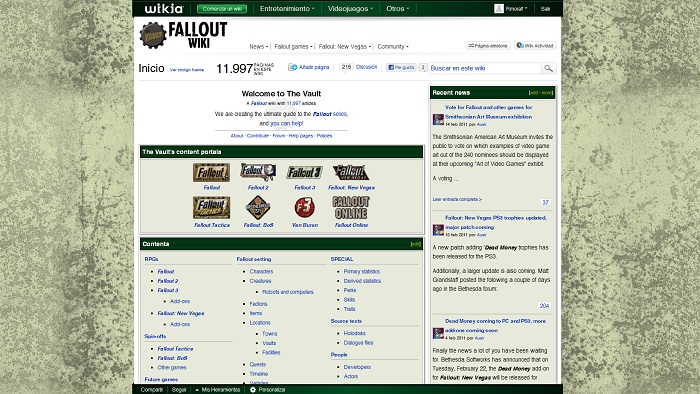
Task: Click the Me gusta Facebook button
Action: (x=400, y=67)
